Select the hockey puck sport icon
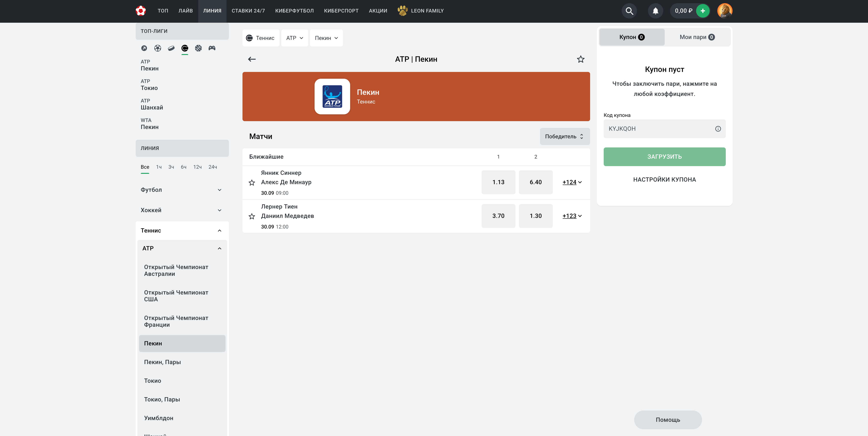The image size is (868, 436). [171, 48]
